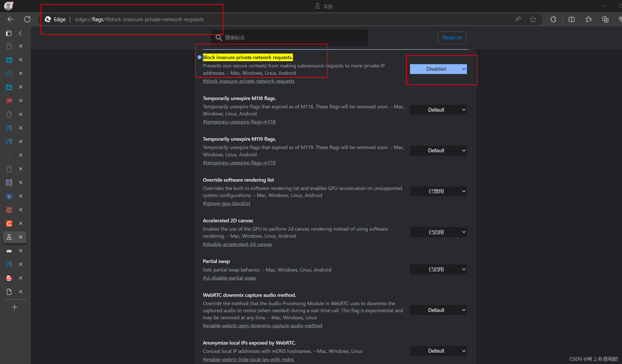Screen dimensions: 622x364
Task: Add page to favorites star
Action: [533, 19]
